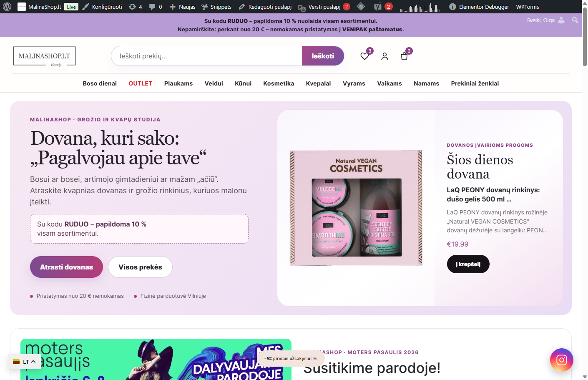
Task: Open the user account person icon
Action: [x=384, y=56]
